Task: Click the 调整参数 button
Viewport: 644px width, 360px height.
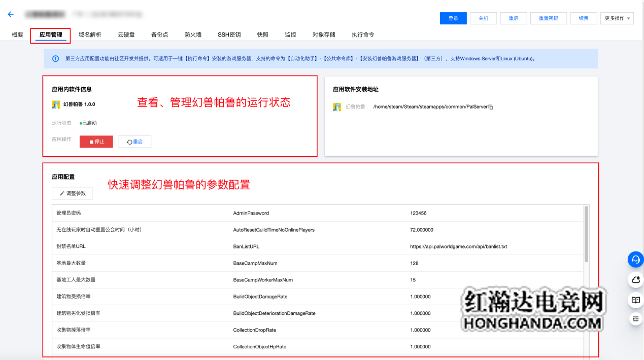Action: (73, 193)
